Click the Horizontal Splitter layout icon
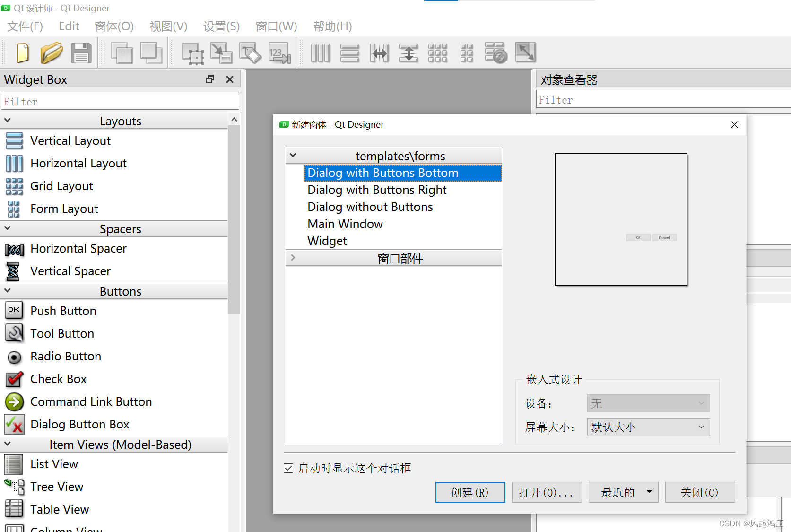 (x=379, y=52)
